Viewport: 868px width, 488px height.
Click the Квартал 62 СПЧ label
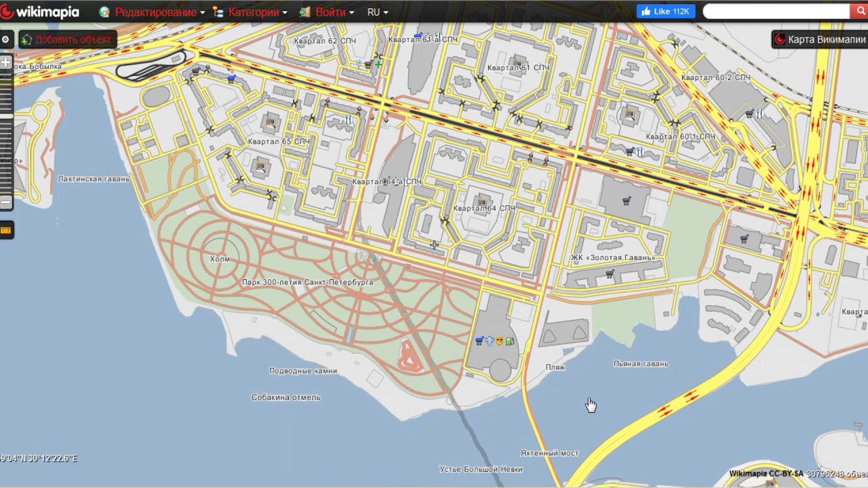[x=325, y=41]
